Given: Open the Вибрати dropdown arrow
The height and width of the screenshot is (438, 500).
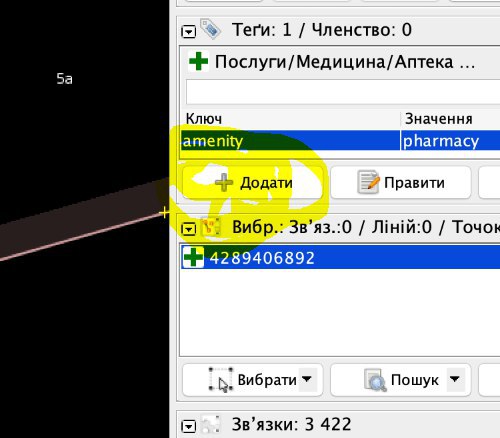Looking at the screenshot, I should click(307, 379).
